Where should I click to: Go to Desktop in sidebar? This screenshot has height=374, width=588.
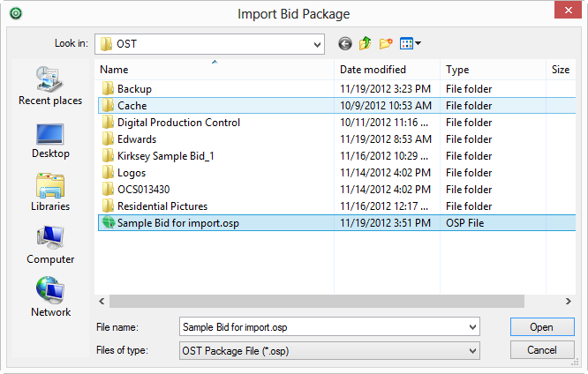coord(50,141)
